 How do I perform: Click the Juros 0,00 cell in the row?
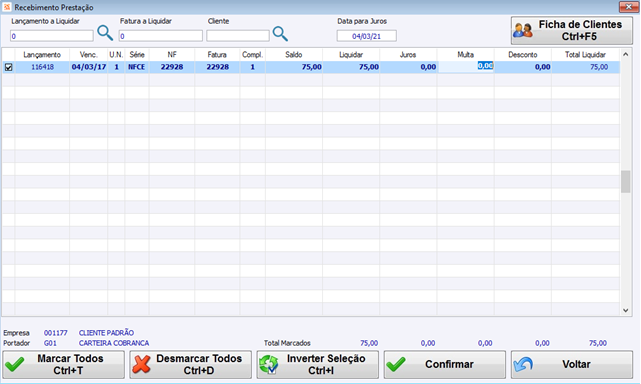point(408,67)
